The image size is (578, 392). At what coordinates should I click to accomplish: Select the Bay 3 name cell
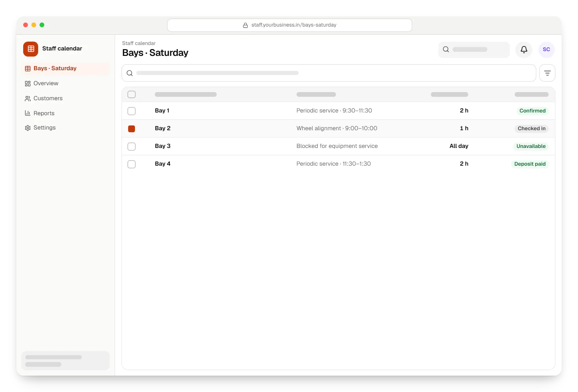point(163,146)
